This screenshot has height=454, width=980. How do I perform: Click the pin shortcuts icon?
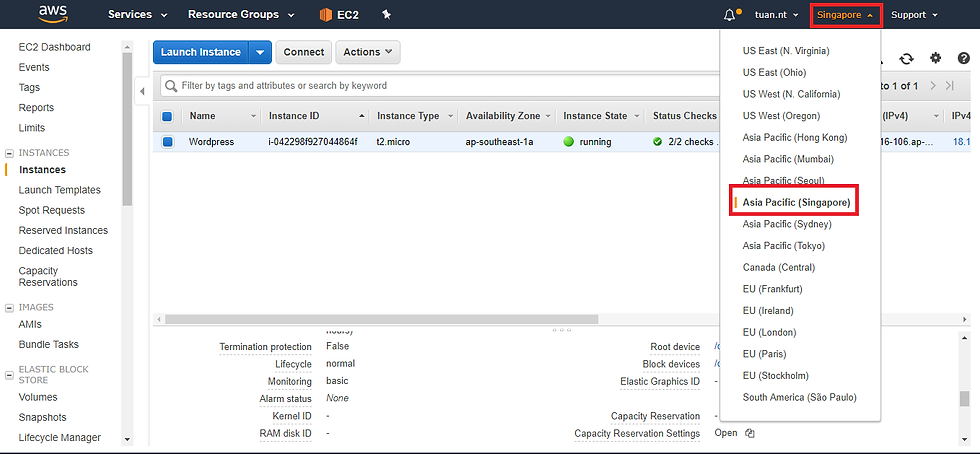(387, 14)
